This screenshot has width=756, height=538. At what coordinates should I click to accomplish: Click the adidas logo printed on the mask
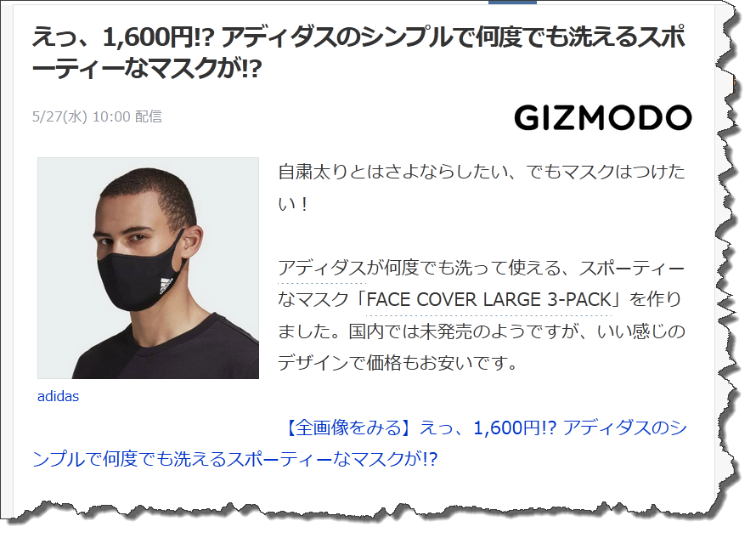165,286
